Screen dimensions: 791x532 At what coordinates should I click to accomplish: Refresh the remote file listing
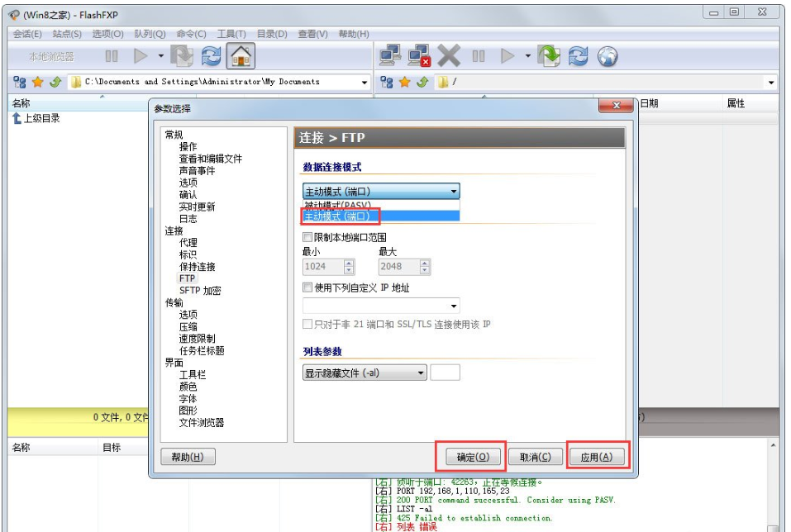[x=578, y=56]
